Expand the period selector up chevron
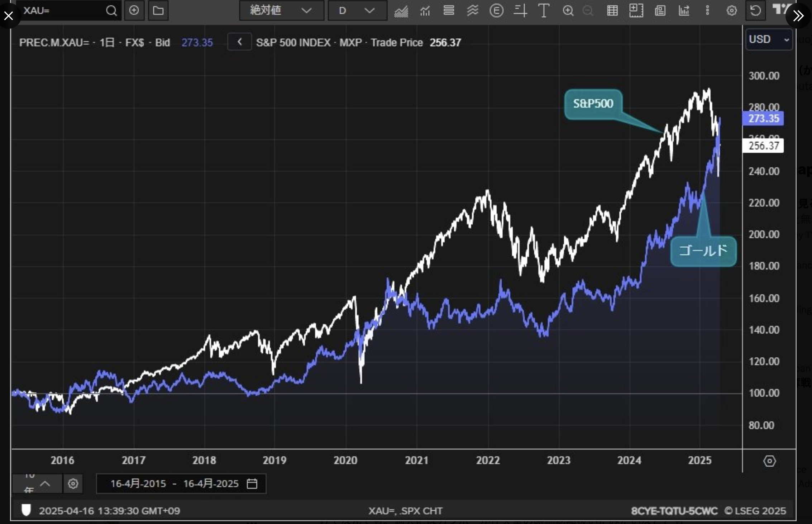This screenshot has width=812, height=524. point(45,484)
